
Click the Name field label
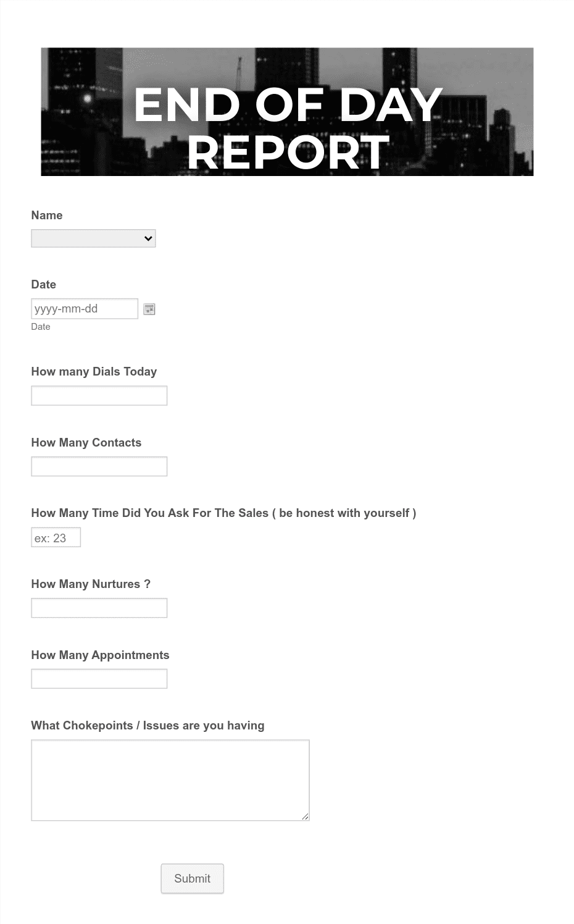pos(47,215)
